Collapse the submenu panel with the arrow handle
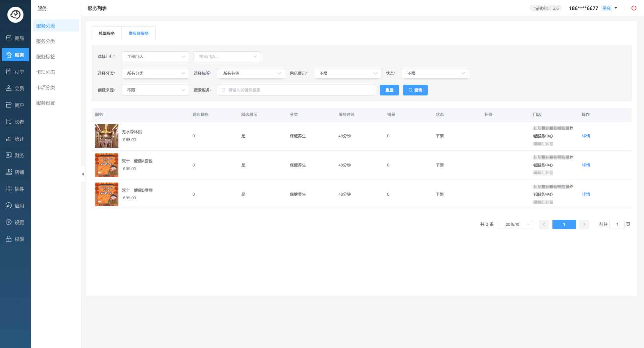 click(83, 174)
